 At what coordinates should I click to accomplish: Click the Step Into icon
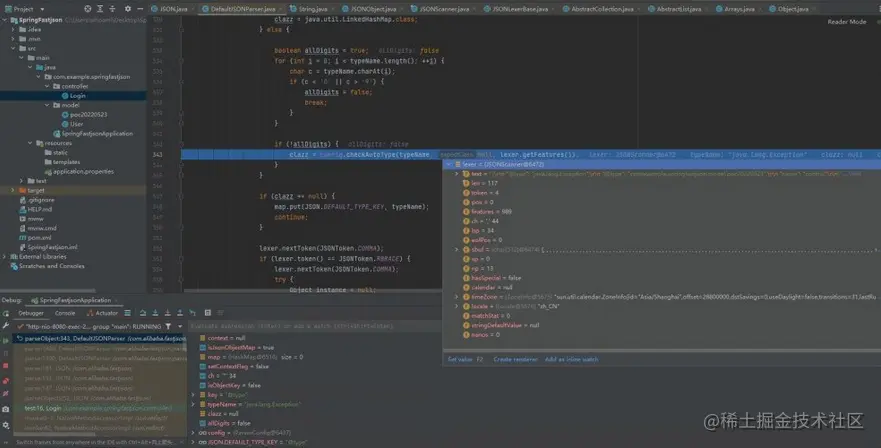[x=155, y=313]
